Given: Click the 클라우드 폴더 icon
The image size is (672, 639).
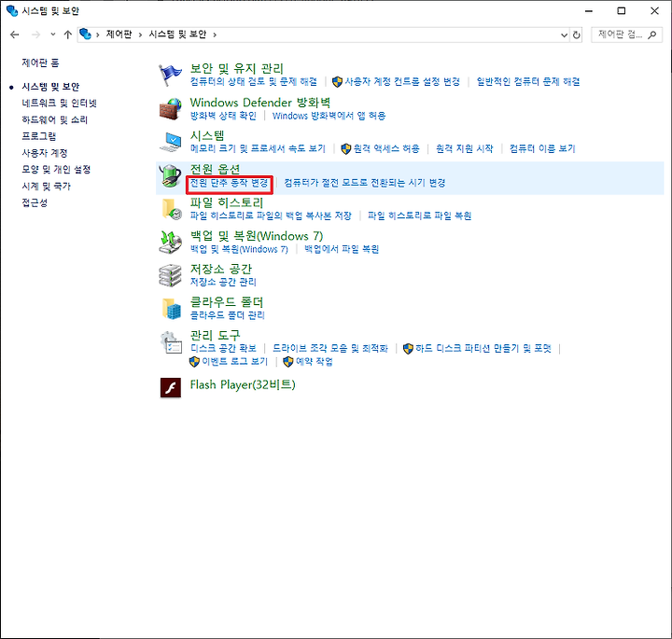Looking at the screenshot, I should tap(172, 309).
